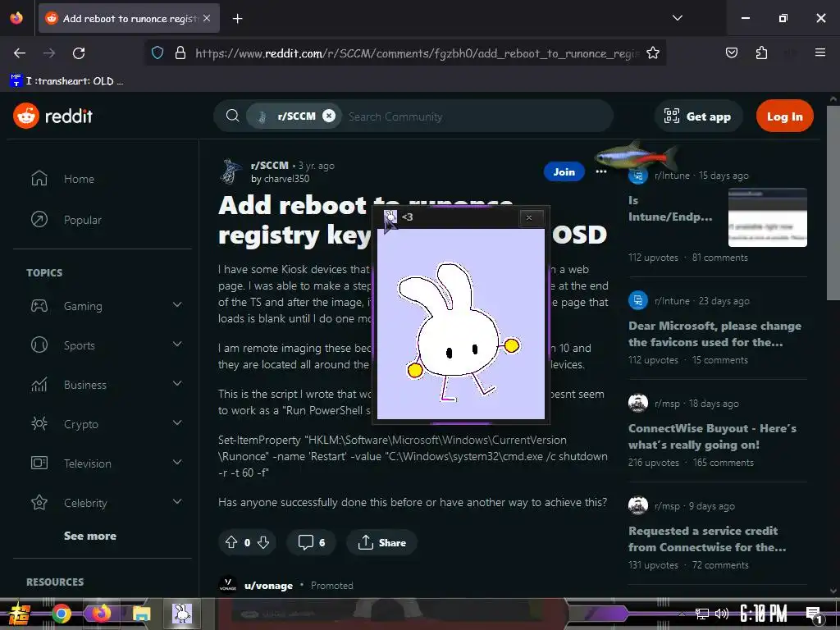Open the transheart OLD bookmark
This screenshot has height=630, width=840.
tap(66, 81)
